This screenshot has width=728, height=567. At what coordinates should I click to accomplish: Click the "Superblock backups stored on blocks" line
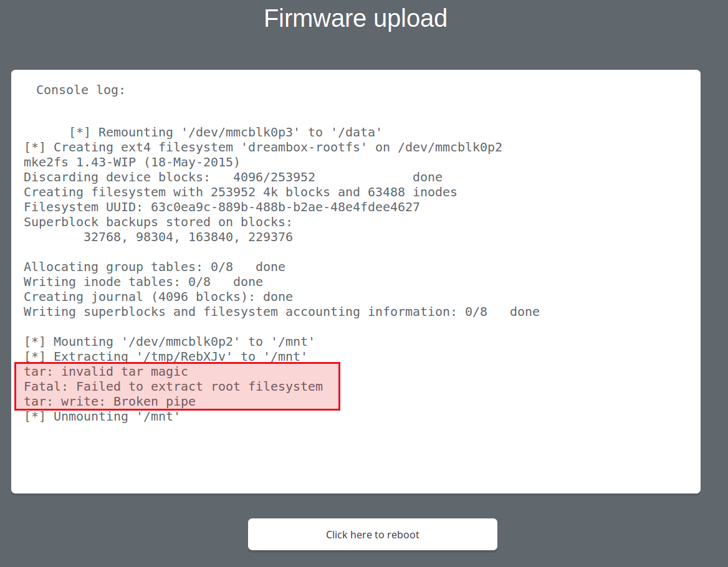click(x=158, y=222)
